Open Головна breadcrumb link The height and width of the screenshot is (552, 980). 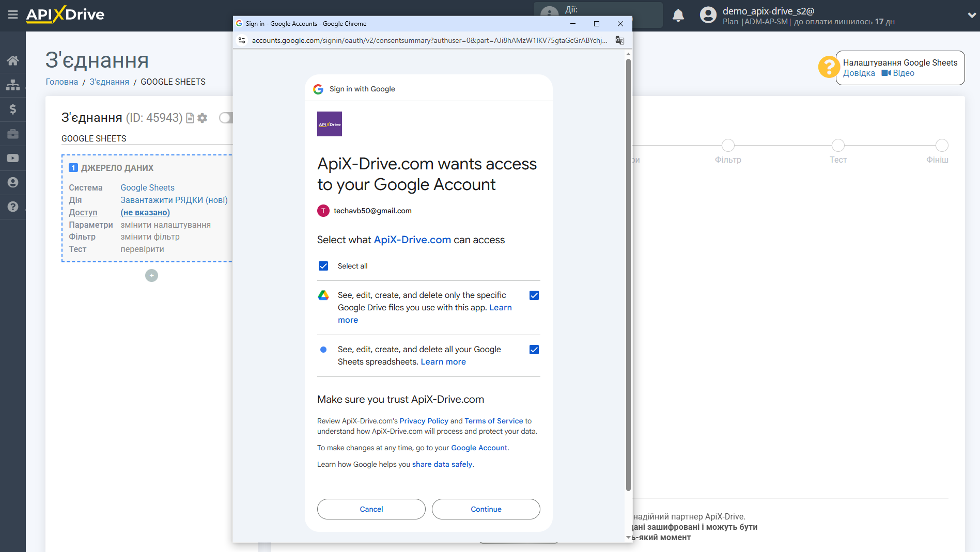click(62, 82)
